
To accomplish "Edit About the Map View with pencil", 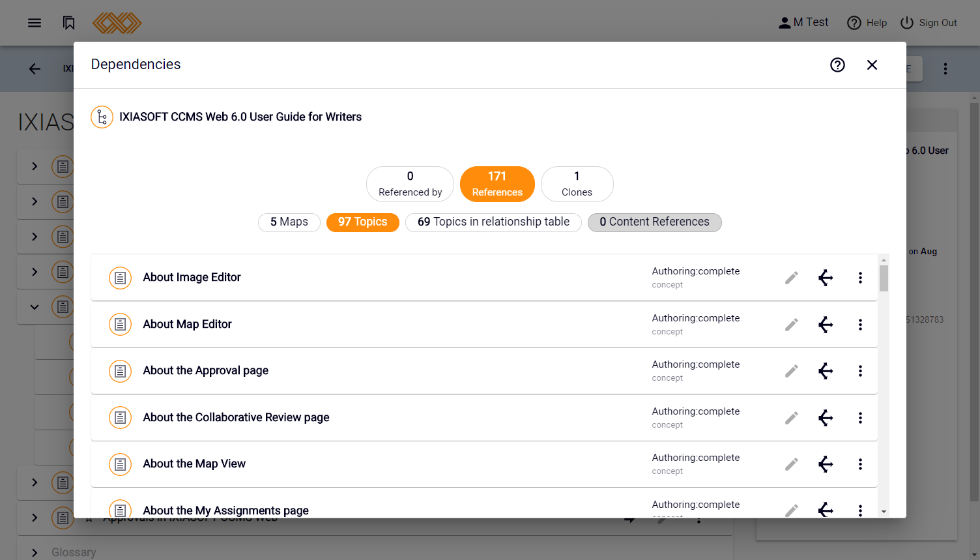I will pyautogui.click(x=792, y=464).
